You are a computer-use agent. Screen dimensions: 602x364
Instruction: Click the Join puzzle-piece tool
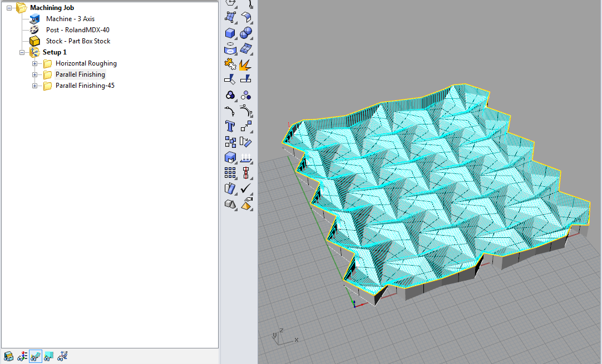[x=230, y=64]
